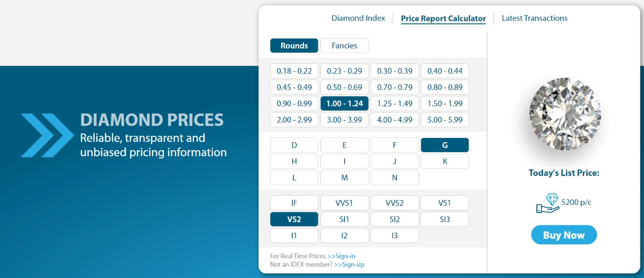Image resolution: width=644 pixels, height=278 pixels.
Task: Choose color grade H
Action: [x=294, y=161]
